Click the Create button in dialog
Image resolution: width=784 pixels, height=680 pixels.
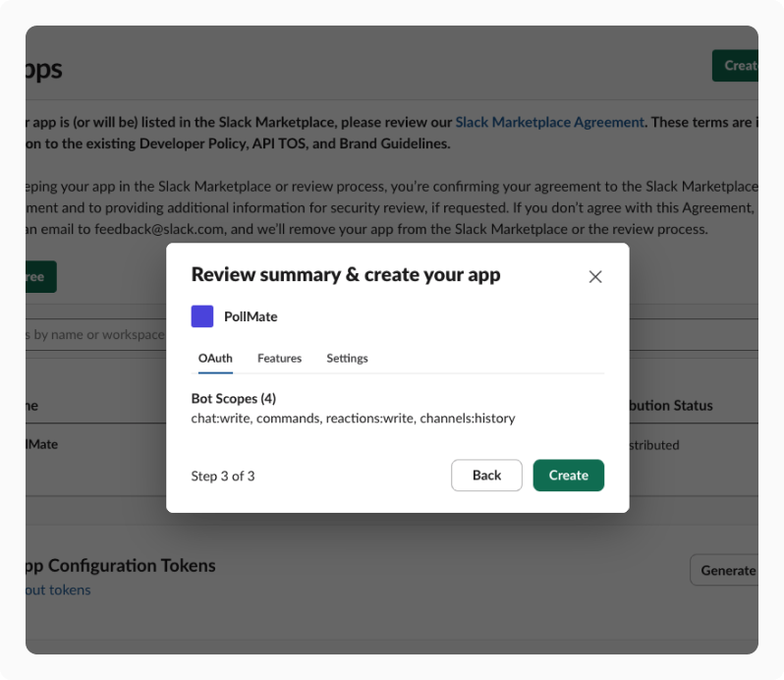(x=569, y=475)
